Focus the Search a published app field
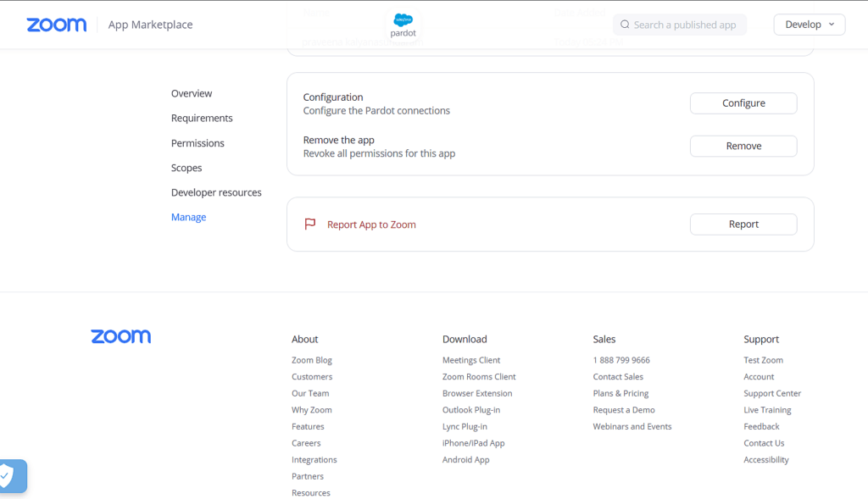This screenshot has height=499, width=868. point(684,25)
